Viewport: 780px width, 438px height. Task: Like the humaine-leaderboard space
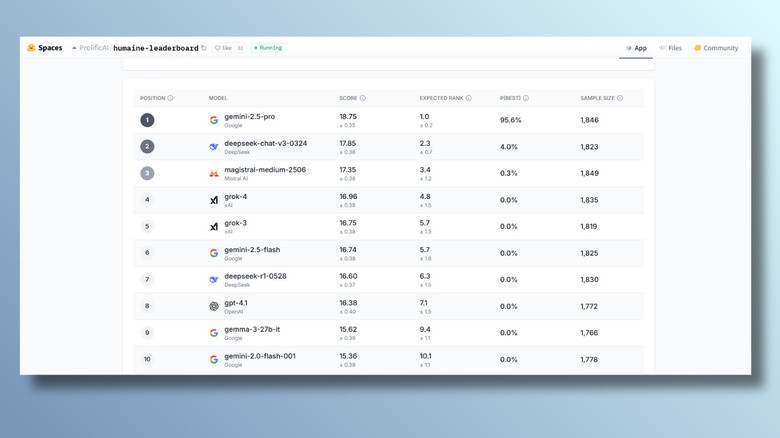[x=223, y=48]
